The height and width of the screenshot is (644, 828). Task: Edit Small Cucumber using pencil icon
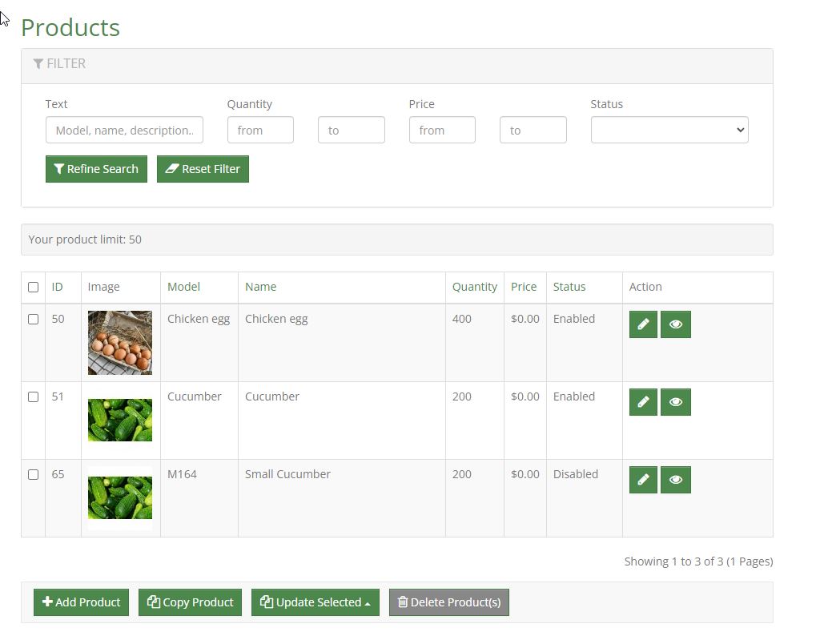pyautogui.click(x=643, y=480)
